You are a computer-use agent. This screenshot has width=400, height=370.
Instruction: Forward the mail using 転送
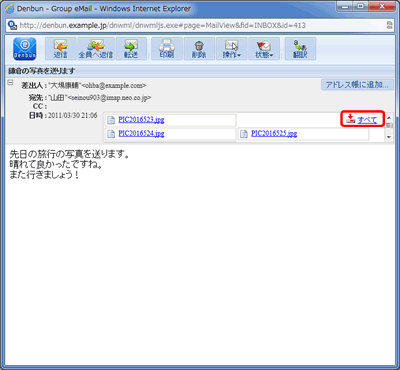coord(131,49)
